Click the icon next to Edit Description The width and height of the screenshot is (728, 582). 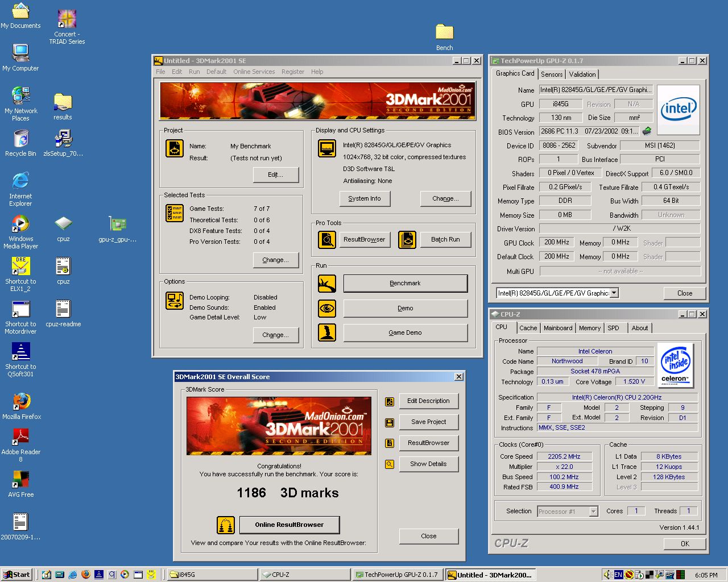(x=390, y=402)
